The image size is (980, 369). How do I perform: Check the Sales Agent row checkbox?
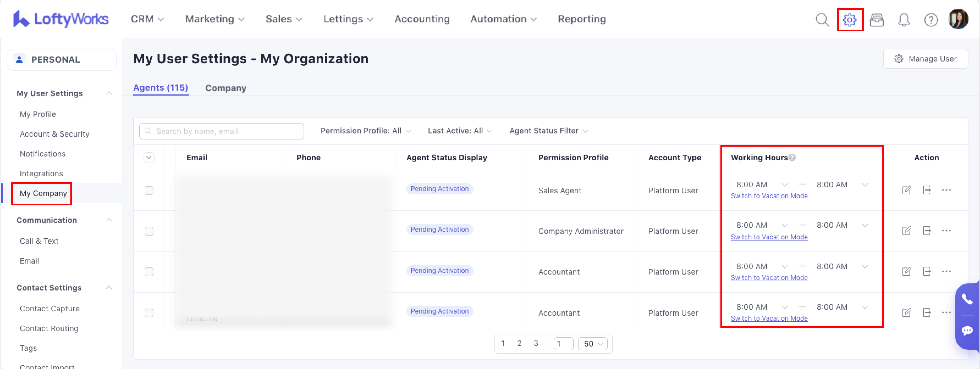[x=149, y=190]
